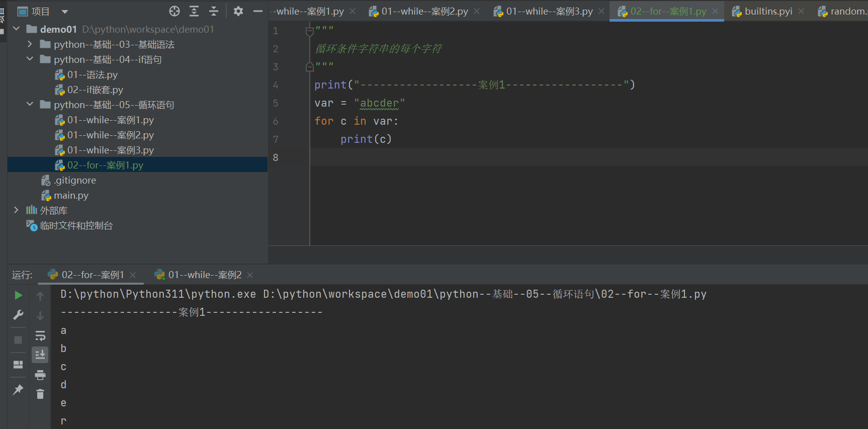Collapse python--基础--05--循环语句 folder

[30, 105]
